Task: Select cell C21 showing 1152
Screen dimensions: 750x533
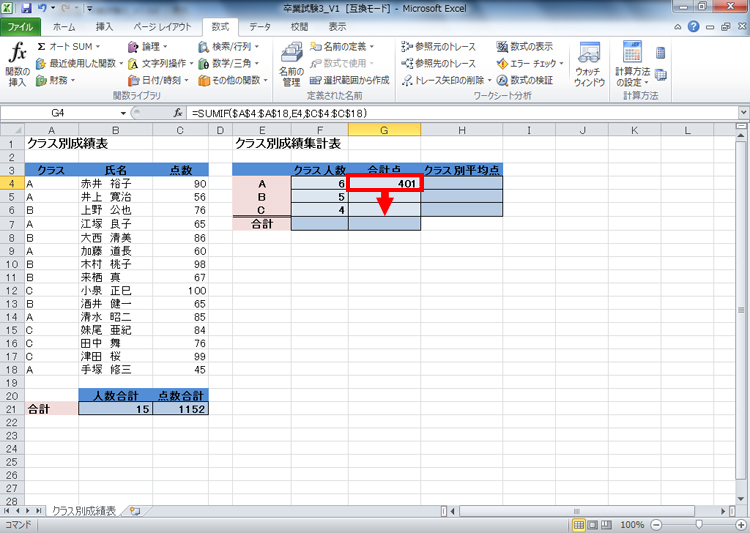Action: [x=180, y=409]
